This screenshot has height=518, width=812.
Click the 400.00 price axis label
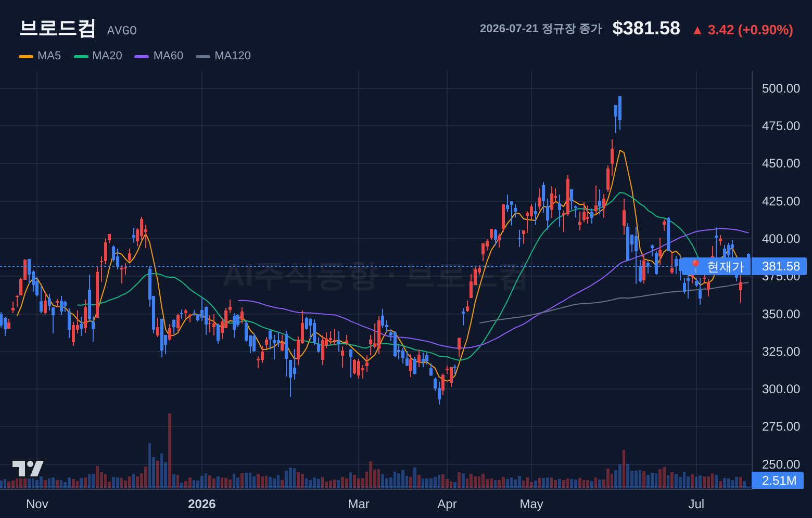(x=781, y=239)
